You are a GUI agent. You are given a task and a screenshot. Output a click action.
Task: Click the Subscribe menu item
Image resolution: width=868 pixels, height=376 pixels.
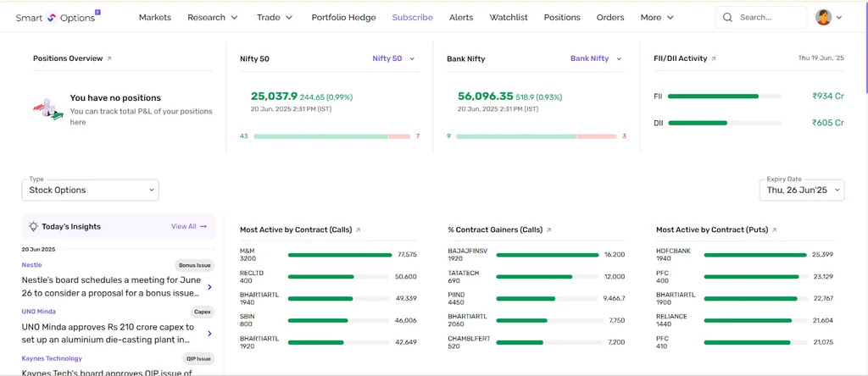[413, 17]
